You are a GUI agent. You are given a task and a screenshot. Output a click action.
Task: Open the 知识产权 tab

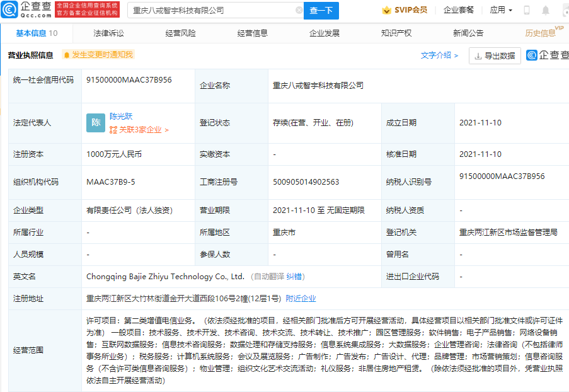click(396, 33)
